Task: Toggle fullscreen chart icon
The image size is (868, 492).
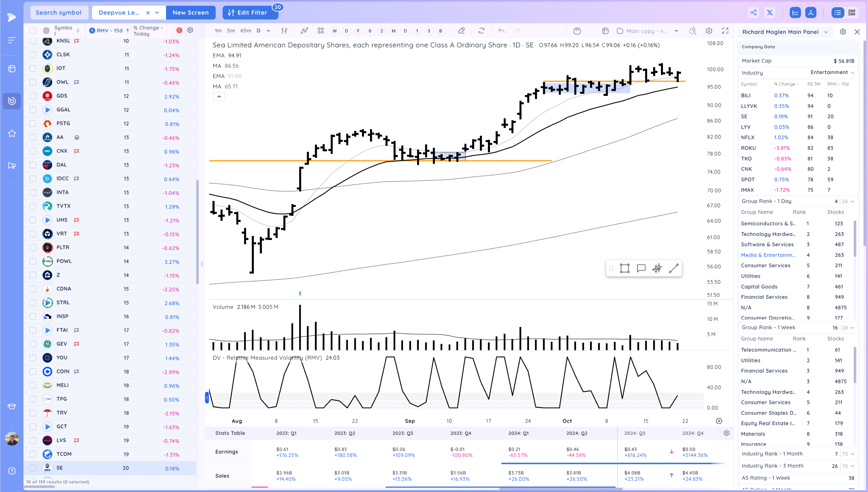Action: (x=725, y=31)
